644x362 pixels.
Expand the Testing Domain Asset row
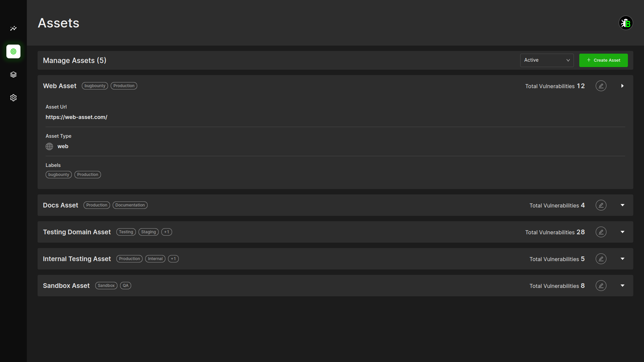point(622,232)
